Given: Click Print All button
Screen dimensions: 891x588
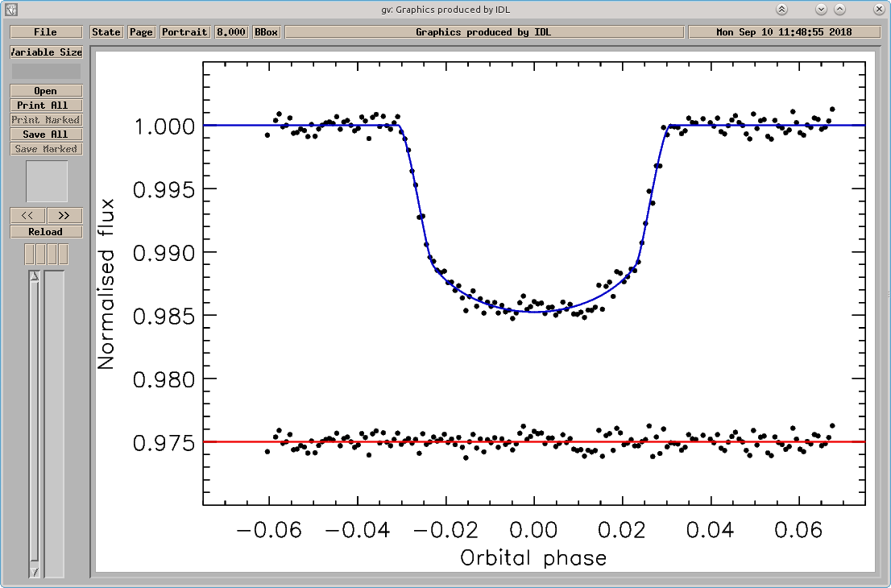Looking at the screenshot, I should [46, 105].
